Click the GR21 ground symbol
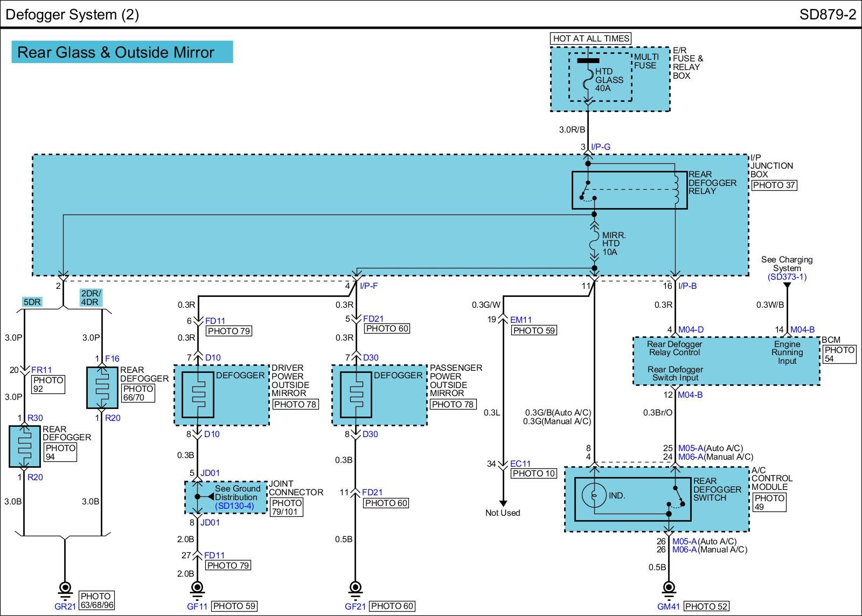 coord(65,589)
